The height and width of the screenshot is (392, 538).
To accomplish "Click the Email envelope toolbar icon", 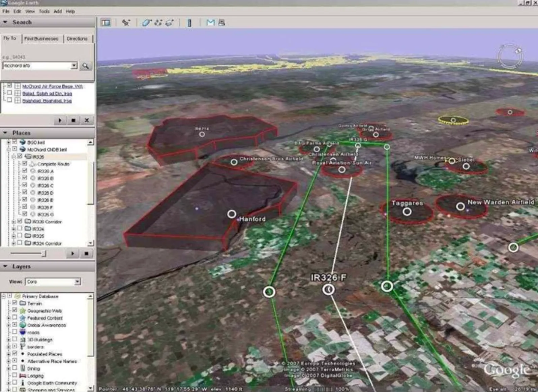I will click(x=210, y=23).
